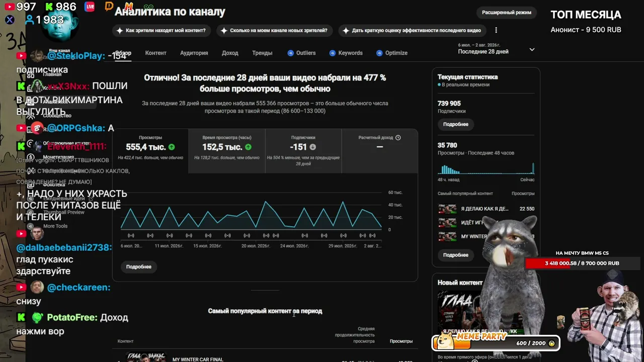Click the 35 780 views count

point(447,145)
